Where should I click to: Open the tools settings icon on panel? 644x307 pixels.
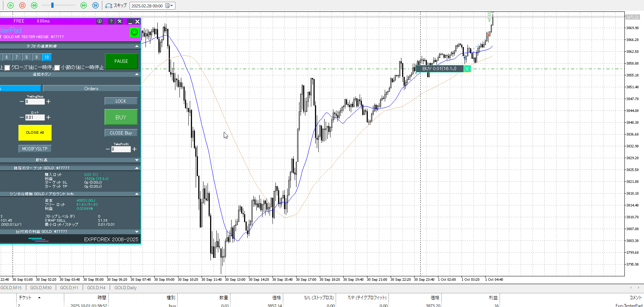pos(120,21)
